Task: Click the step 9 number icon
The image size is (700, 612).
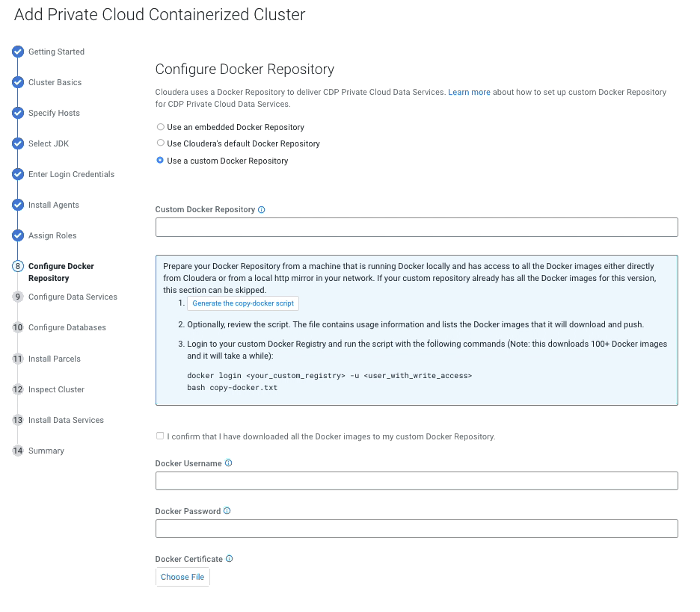Action: click(x=18, y=297)
